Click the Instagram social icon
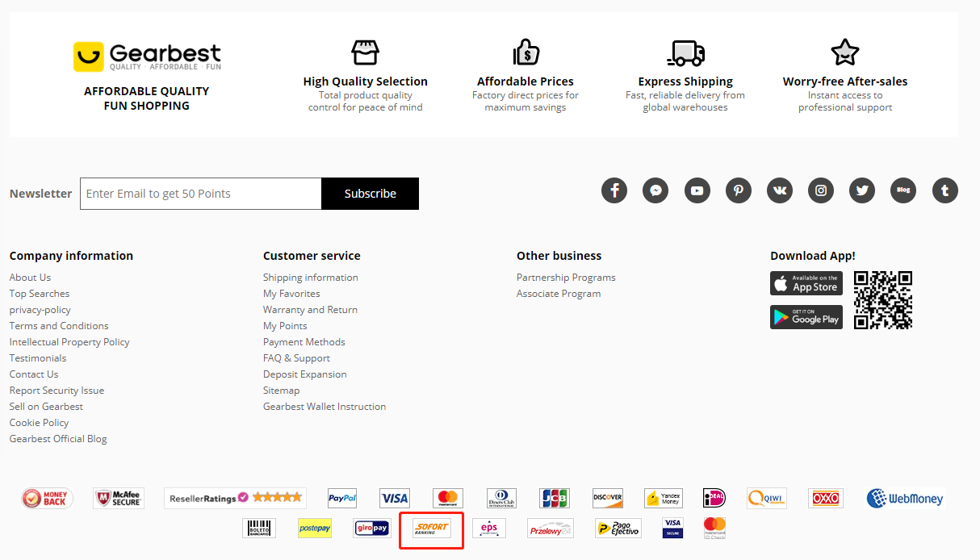 821,190
